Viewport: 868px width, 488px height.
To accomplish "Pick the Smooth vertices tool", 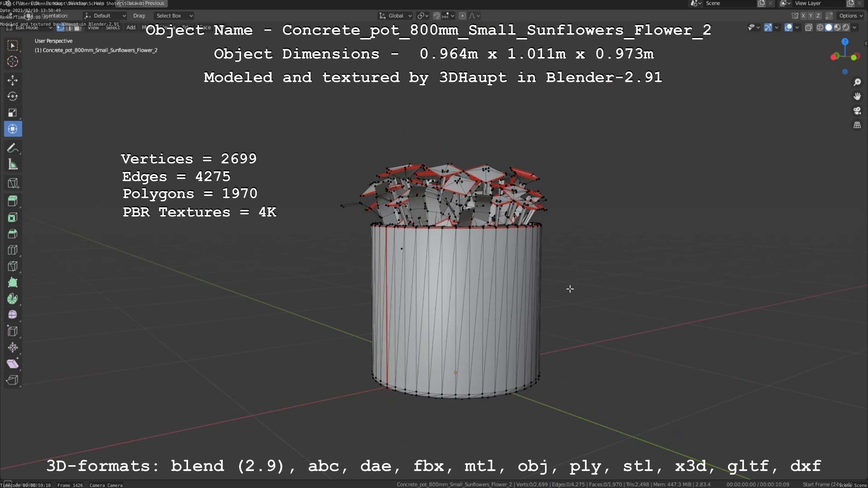I will pos(13,315).
